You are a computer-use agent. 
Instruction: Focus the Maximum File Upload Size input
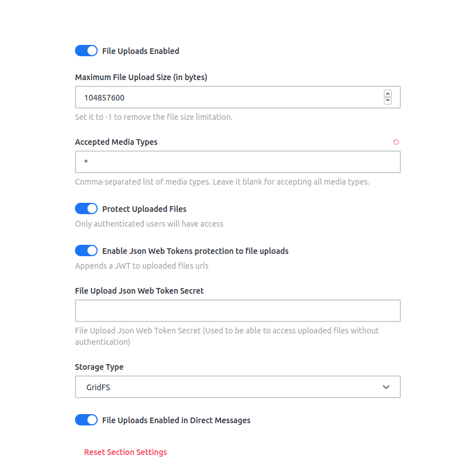[x=227, y=97]
